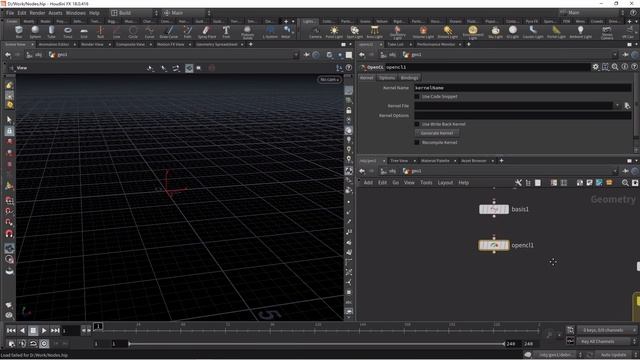Select the Box shelf tool
The image size is (640, 360).
pos(19,31)
